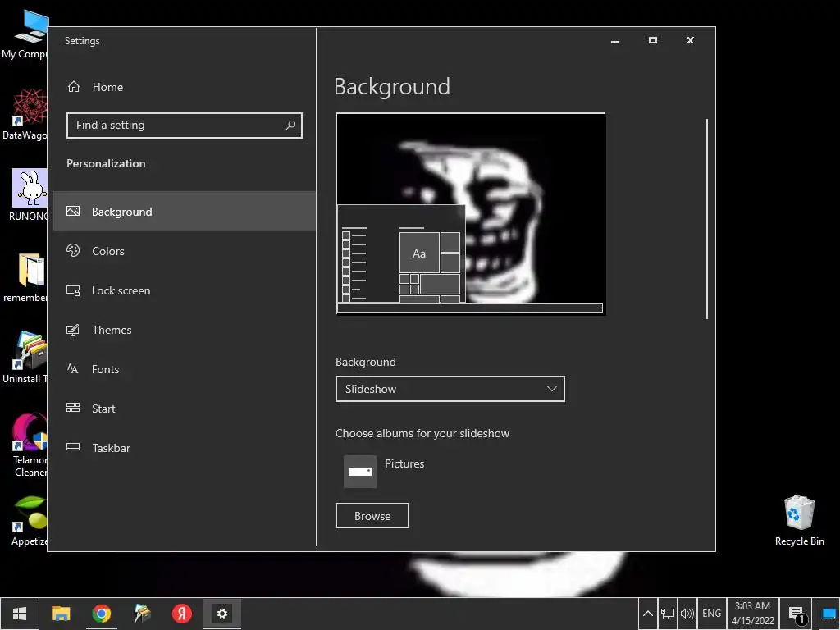840x630 pixels.
Task: Expand the Background Slideshow dropdown
Action: [x=450, y=389]
